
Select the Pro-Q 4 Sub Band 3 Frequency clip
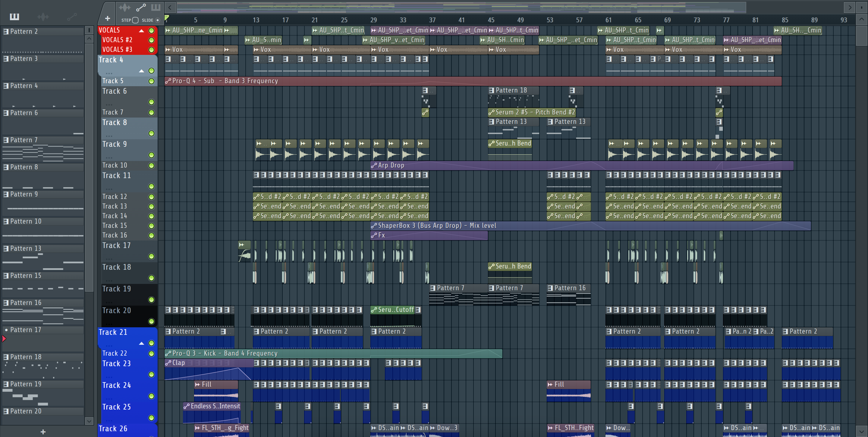pyautogui.click(x=473, y=81)
